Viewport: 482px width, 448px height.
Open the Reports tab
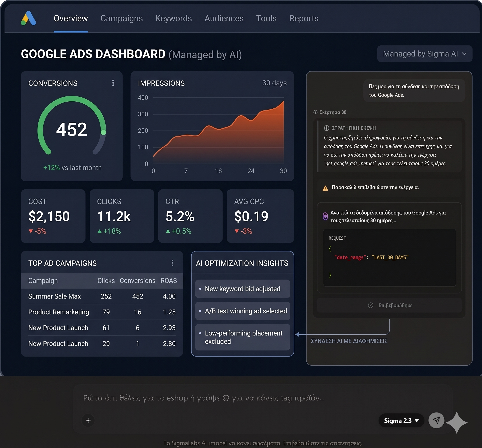click(x=304, y=19)
